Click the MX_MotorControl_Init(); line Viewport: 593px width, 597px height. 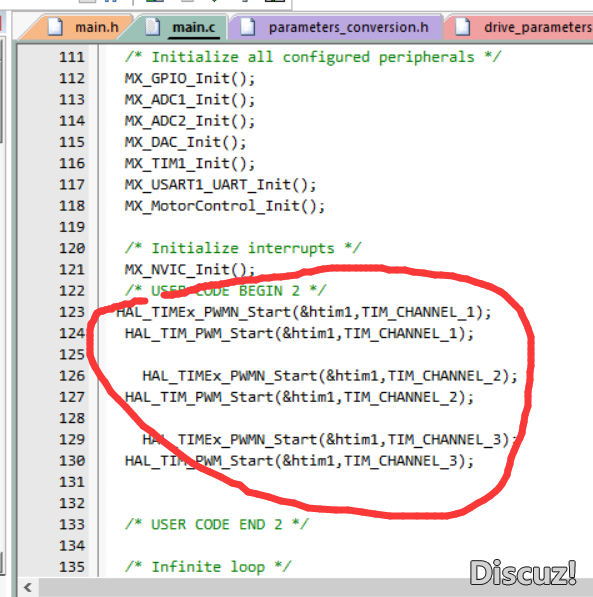[x=225, y=206]
